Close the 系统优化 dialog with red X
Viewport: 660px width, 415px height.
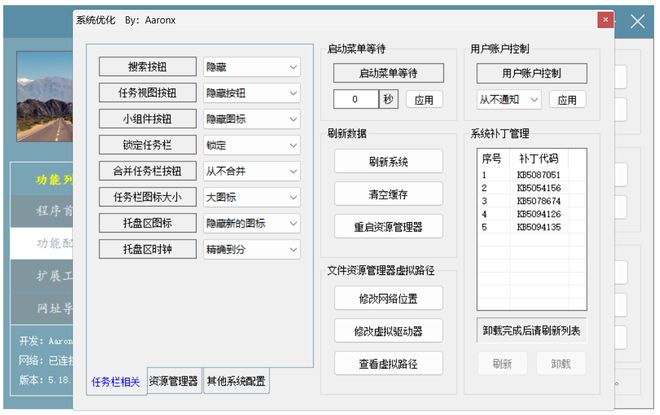(605, 20)
